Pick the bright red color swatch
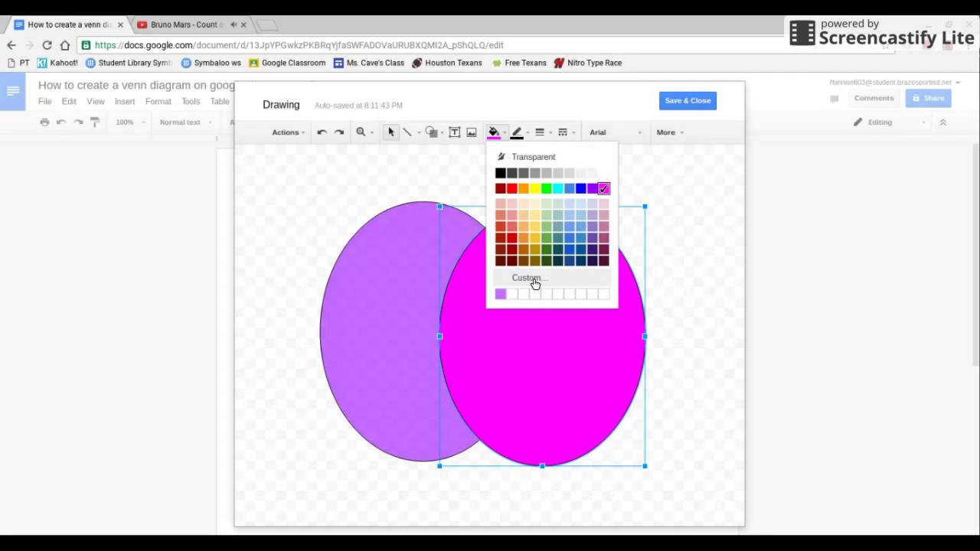 [x=512, y=189]
